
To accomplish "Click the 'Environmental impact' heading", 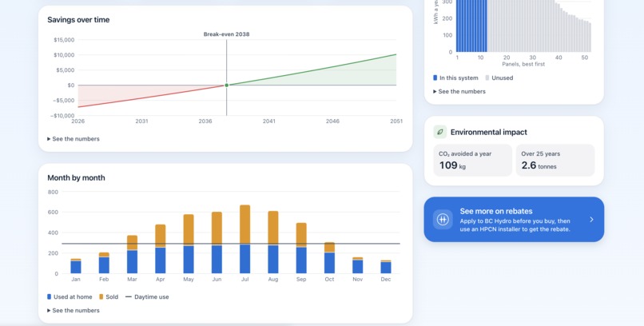I will pyautogui.click(x=489, y=132).
